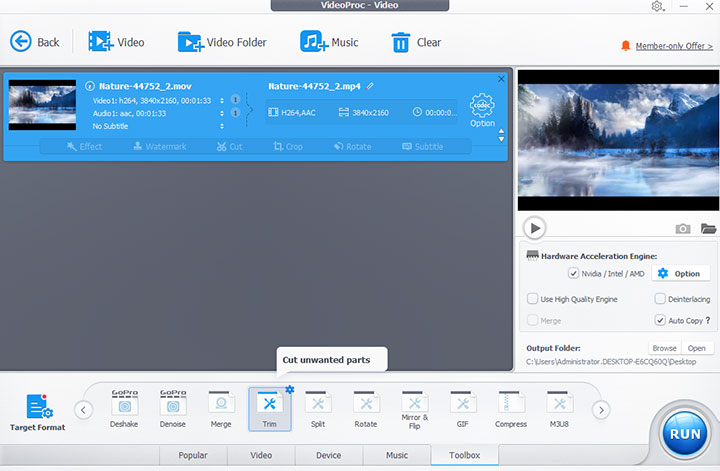
Task: Switch to the Popular tab
Action: tap(193, 455)
